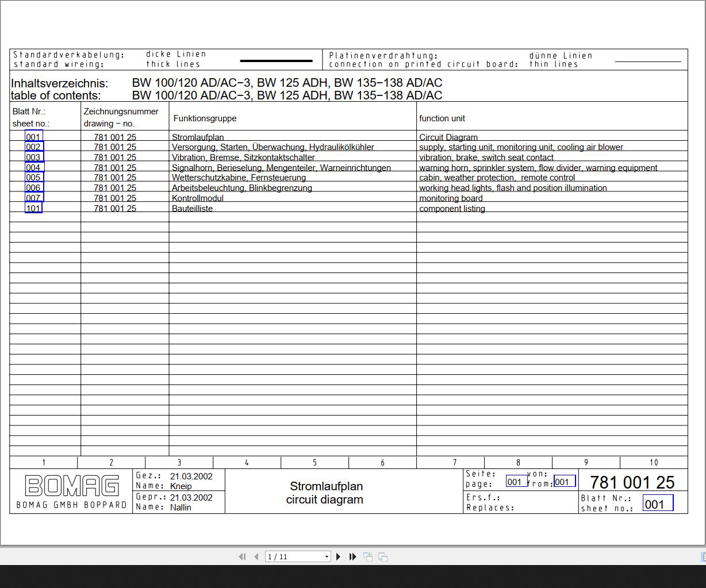Click the from 001 link in title block

pyautogui.click(x=565, y=481)
